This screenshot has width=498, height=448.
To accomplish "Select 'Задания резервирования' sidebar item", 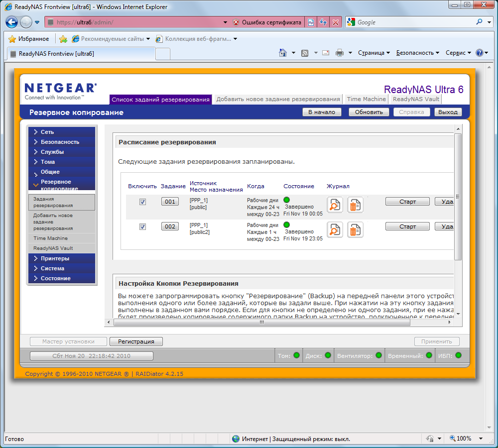I will click(x=62, y=202).
